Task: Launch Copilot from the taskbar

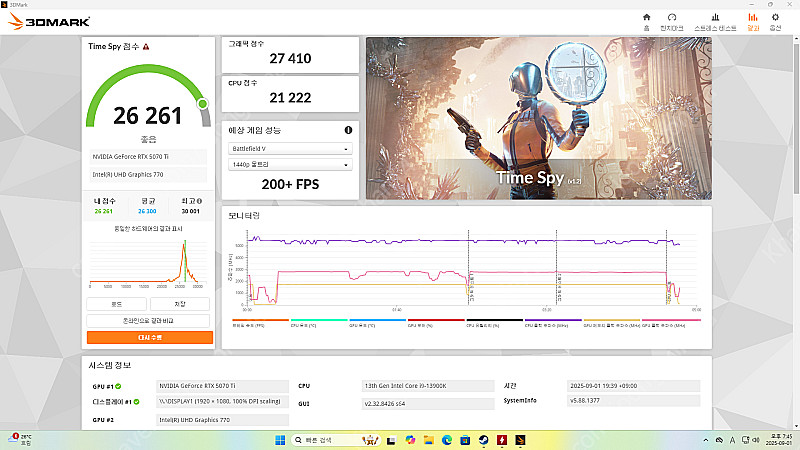Action: (410, 440)
